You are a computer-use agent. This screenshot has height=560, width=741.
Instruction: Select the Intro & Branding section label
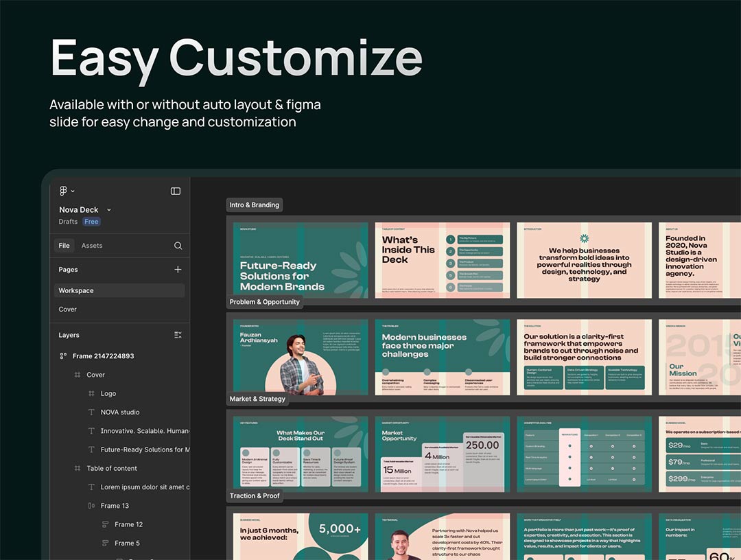(254, 205)
